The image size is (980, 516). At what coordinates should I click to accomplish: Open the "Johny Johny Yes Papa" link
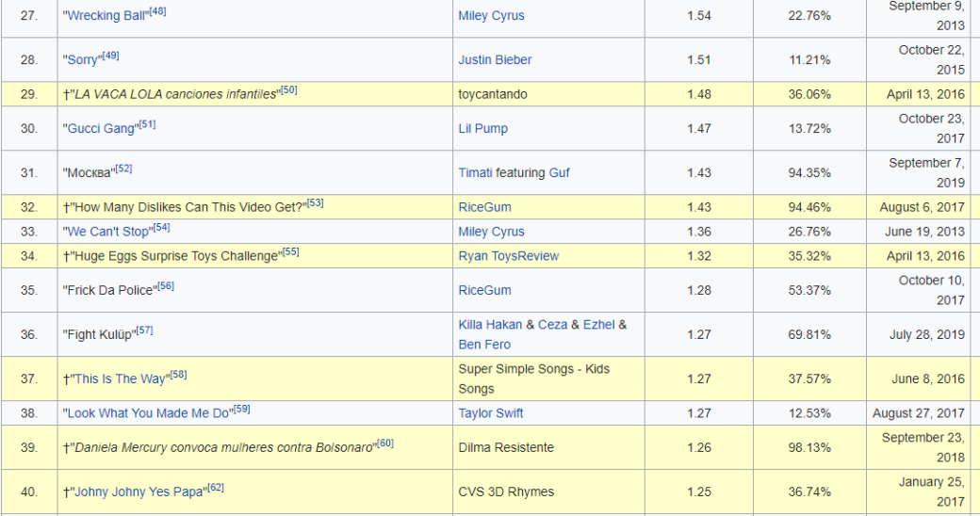(x=139, y=492)
